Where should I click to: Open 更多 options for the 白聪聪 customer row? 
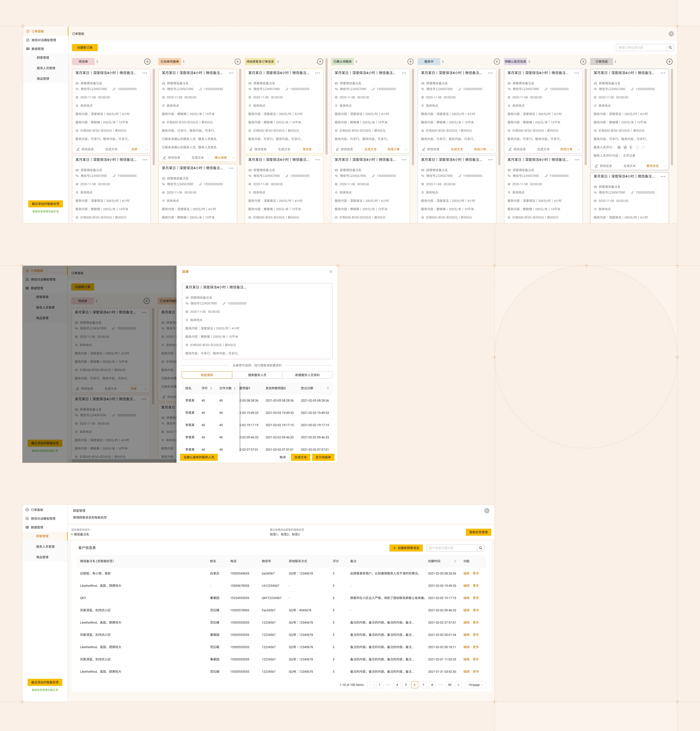coord(476,573)
